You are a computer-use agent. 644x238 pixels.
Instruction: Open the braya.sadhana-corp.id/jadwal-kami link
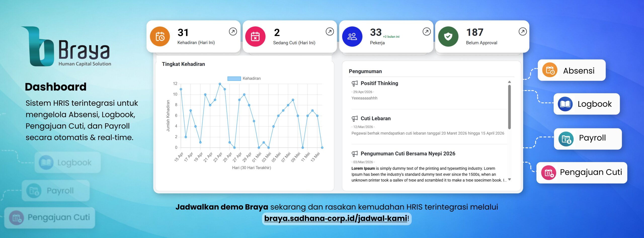336,218
